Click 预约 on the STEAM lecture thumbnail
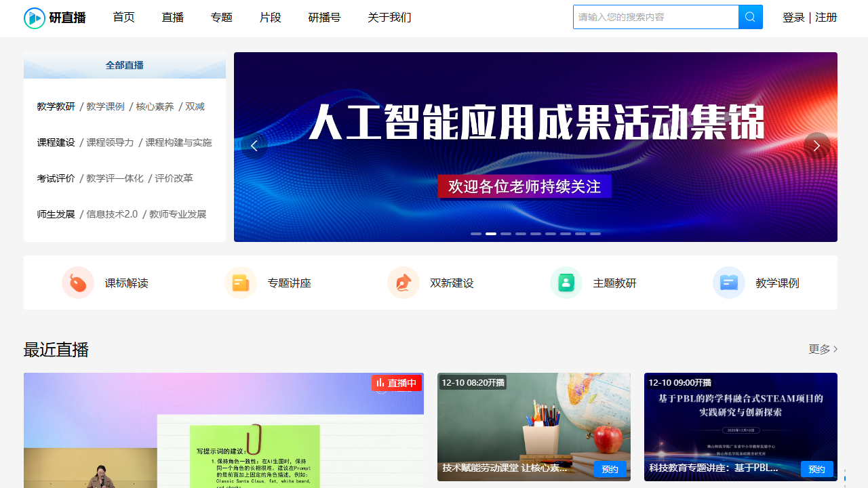This screenshot has width=868, height=488. pos(816,468)
